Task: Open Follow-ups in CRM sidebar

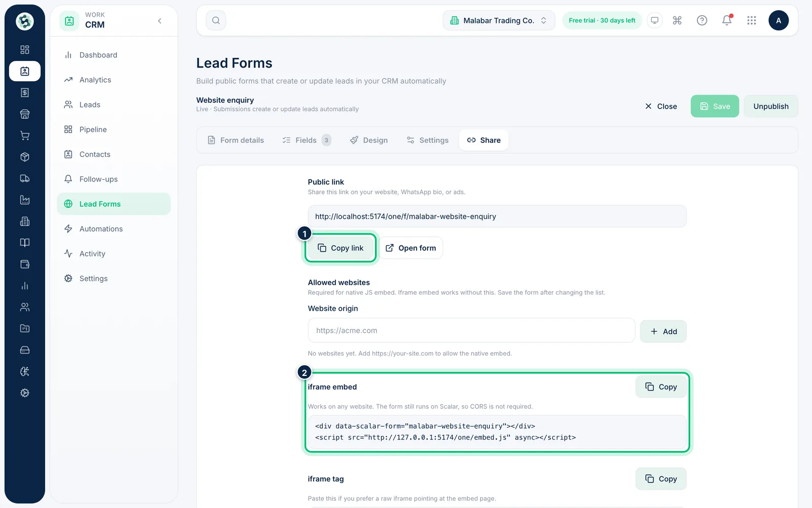Action: [114, 179]
